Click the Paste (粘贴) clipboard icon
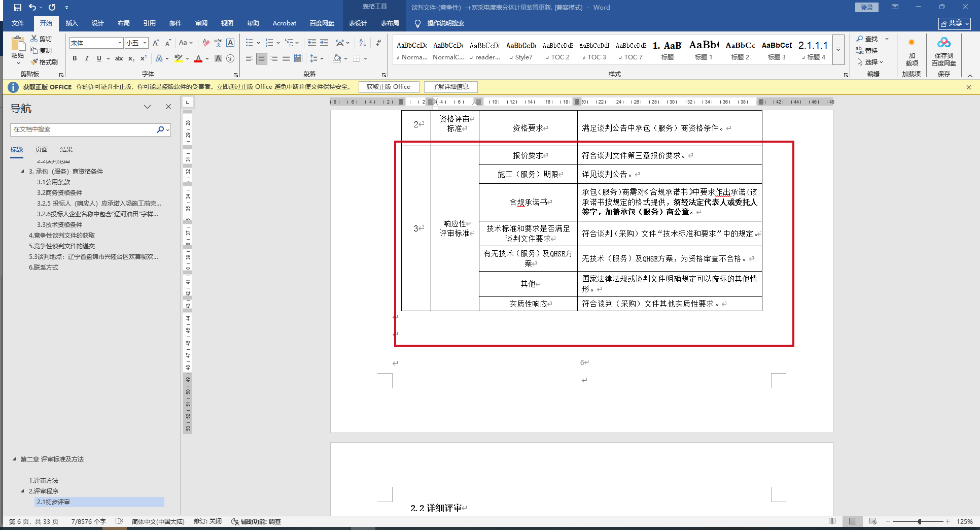Viewport: 980px width, 530px height. (18, 44)
